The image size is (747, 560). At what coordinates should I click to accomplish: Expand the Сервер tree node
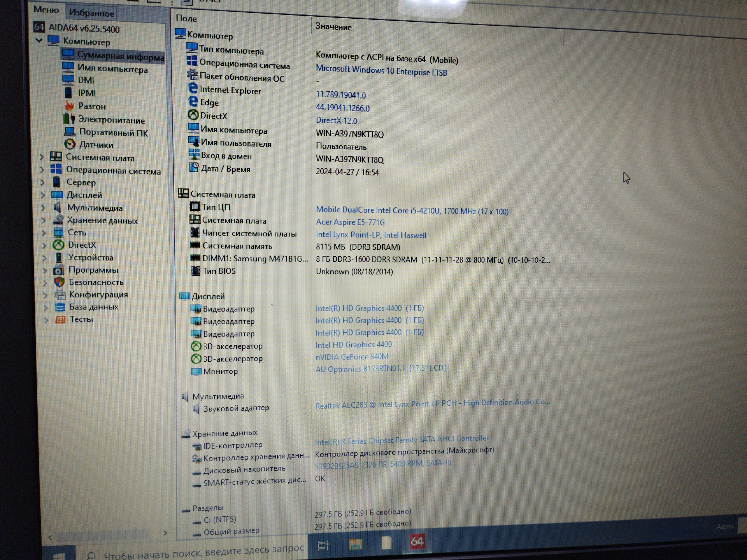tap(42, 182)
